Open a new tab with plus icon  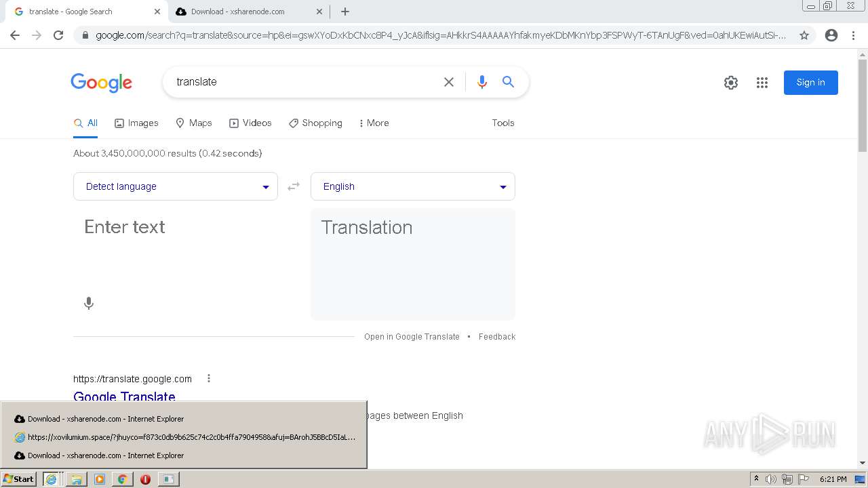pos(345,12)
